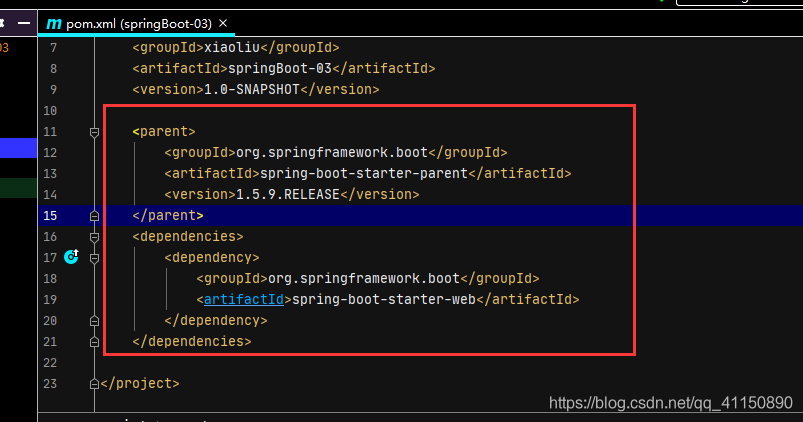Screen dimensions: 803x422
Task: Collapse the parent block at line 11
Action: coord(94,131)
